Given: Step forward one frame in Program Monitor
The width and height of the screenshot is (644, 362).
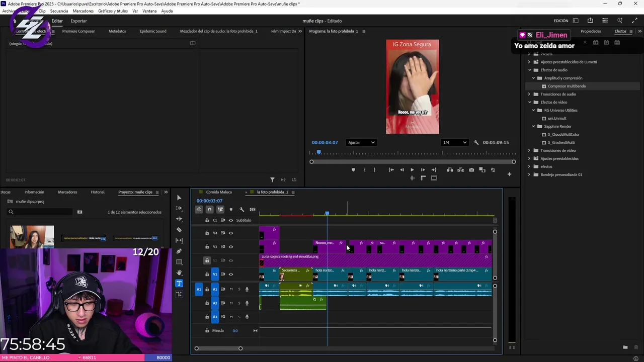Looking at the screenshot, I should (423, 170).
